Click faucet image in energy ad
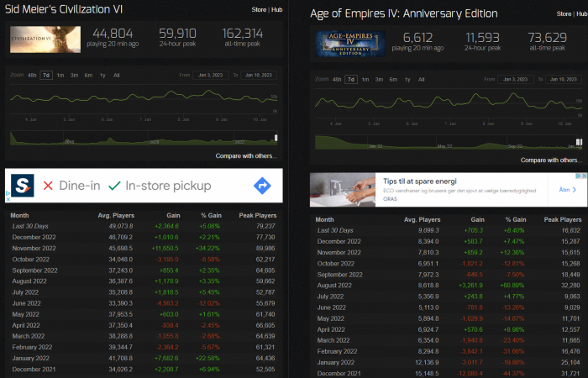Image resolution: width=588 pixels, height=378 pixels. coord(343,189)
